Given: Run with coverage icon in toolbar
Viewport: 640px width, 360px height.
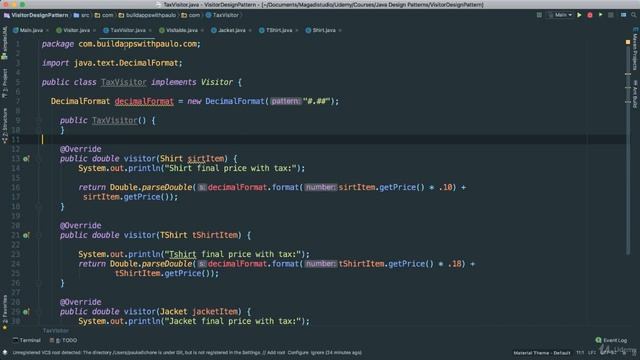Looking at the screenshot, I should (600, 15).
